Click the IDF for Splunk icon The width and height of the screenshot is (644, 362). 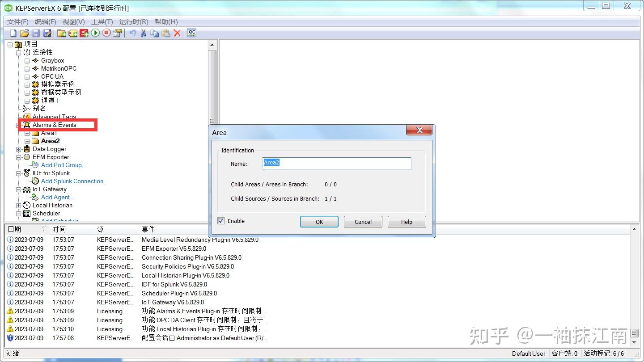(27, 173)
